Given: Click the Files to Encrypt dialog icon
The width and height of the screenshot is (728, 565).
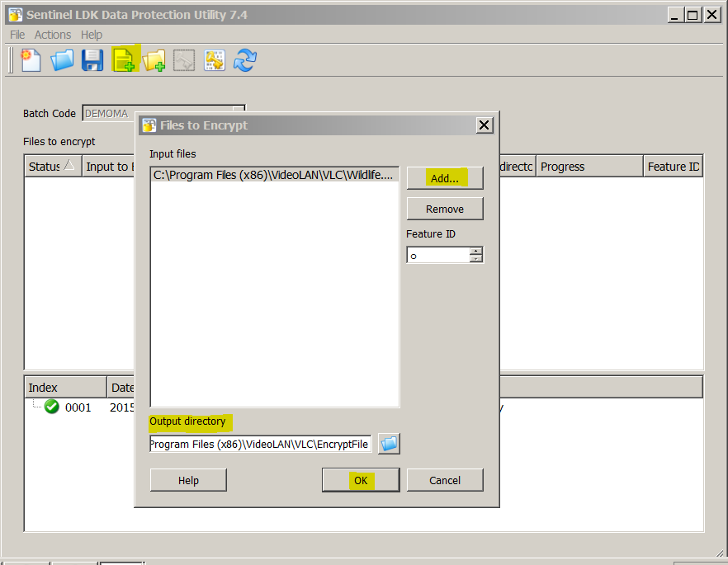Looking at the screenshot, I should coord(148,125).
